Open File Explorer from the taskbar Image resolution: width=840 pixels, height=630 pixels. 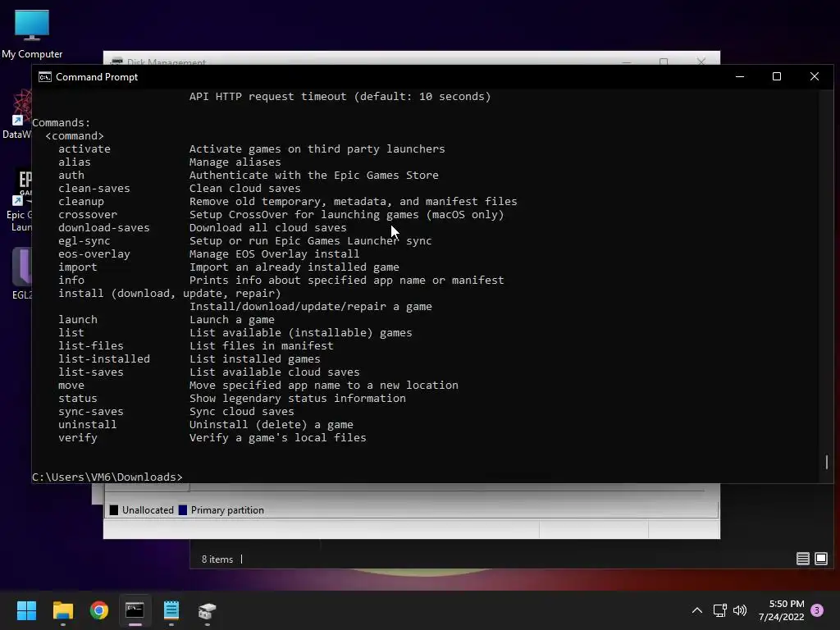pyautogui.click(x=62, y=610)
